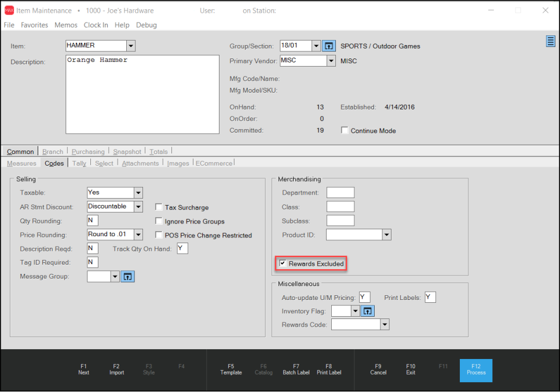The height and width of the screenshot is (392, 560).
Task: Click the established date 4/14/2016
Action: pyautogui.click(x=400, y=107)
